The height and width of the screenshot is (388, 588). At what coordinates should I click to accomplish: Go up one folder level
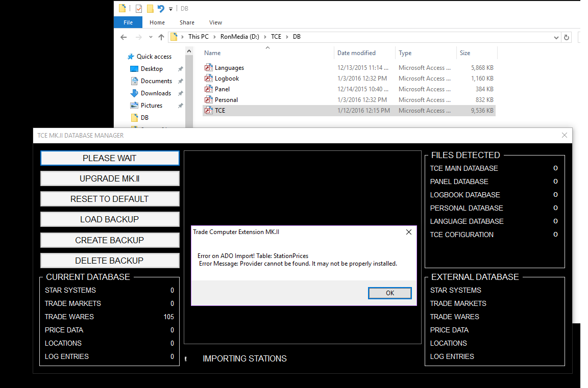(x=161, y=37)
